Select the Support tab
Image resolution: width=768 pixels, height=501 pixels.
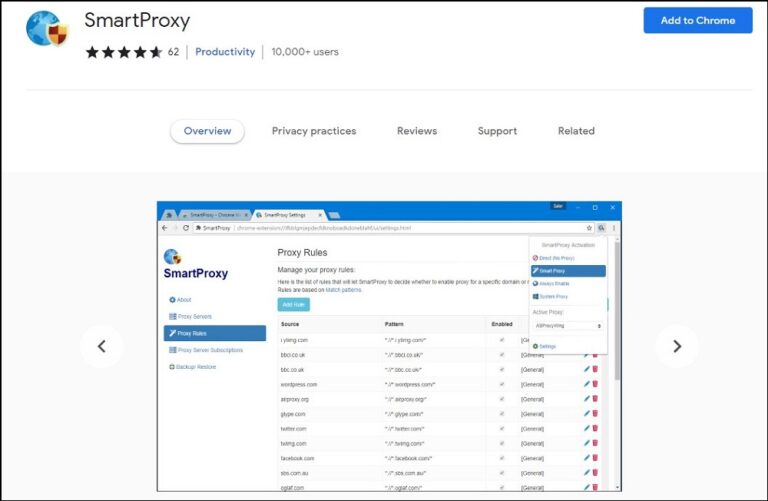(x=497, y=131)
